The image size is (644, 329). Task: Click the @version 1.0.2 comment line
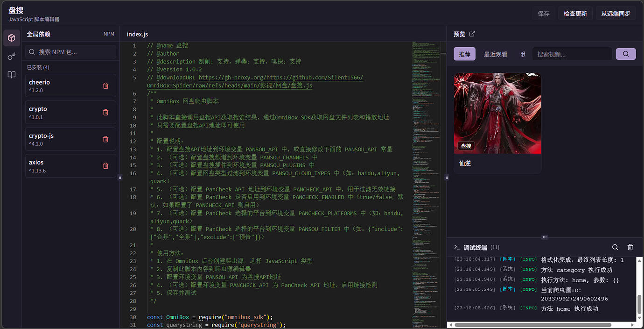tap(175, 70)
